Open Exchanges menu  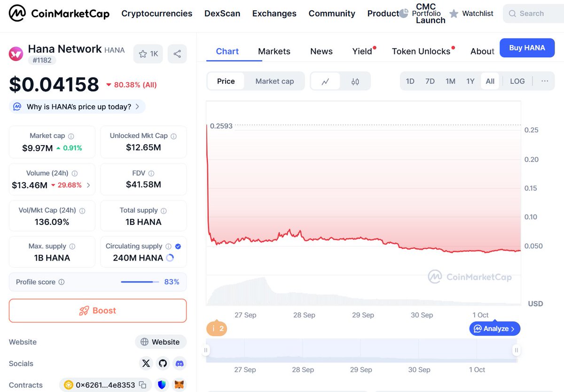(274, 14)
